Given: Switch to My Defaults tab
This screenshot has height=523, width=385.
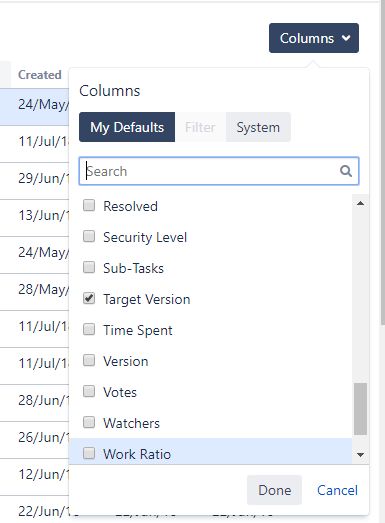Looking at the screenshot, I should (127, 127).
